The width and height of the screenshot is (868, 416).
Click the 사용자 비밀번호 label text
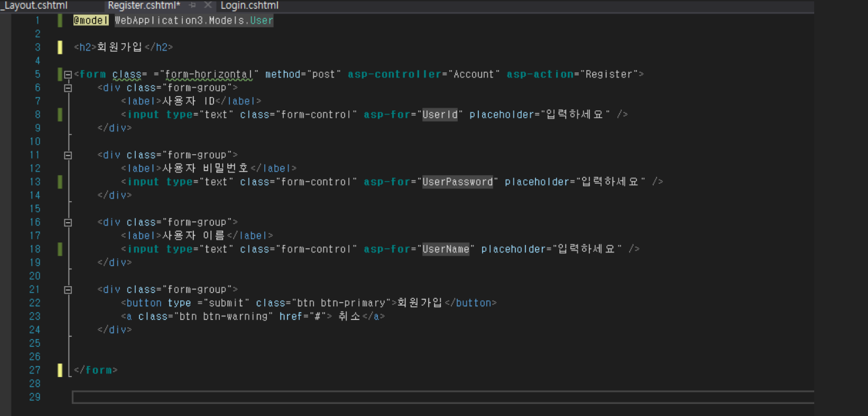click(x=206, y=168)
